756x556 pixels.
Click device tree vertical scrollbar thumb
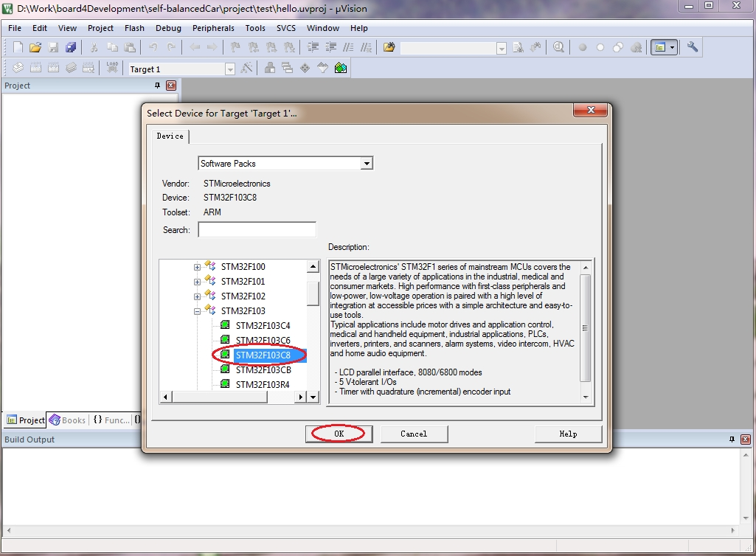coord(313,293)
